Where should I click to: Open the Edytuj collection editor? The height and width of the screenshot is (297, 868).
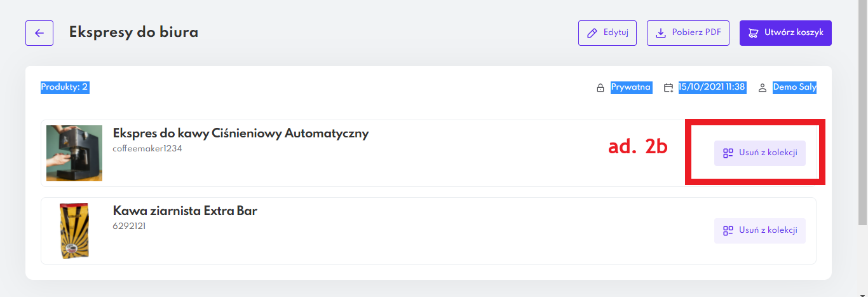pos(607,33)
